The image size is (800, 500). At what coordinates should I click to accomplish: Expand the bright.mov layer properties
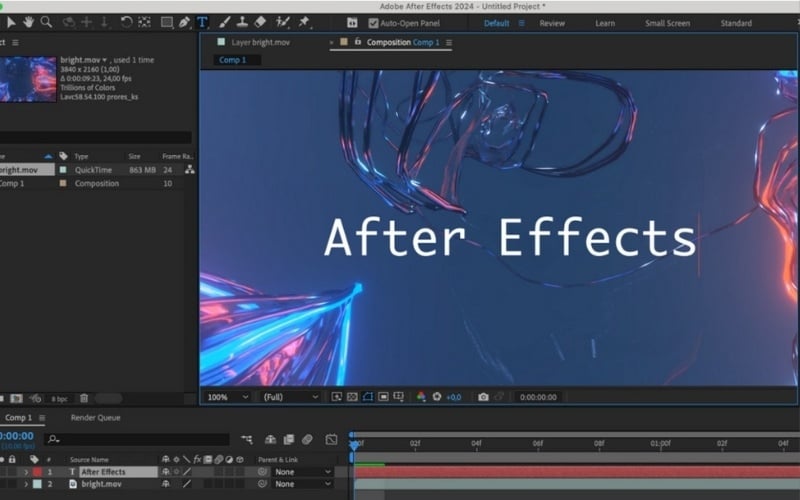tap(26, 484)
